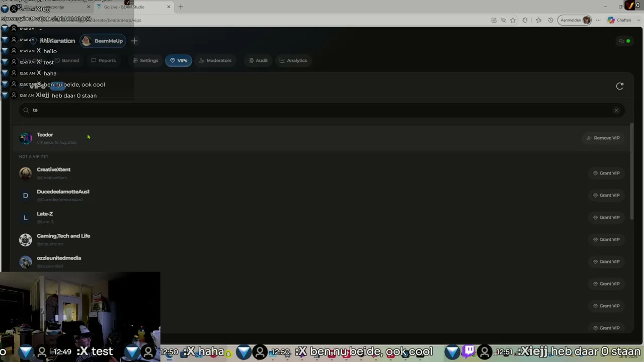Remove VIP from Teodor

603,138
